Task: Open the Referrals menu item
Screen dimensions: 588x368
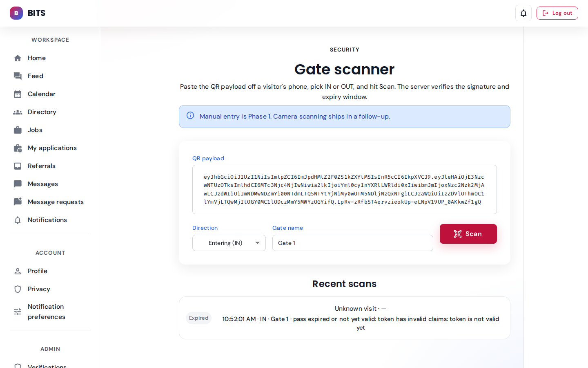Action: point(42,166)
